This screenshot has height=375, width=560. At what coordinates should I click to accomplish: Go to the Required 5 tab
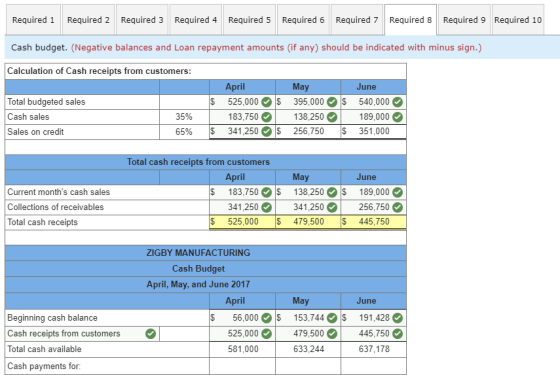[249, 20]
